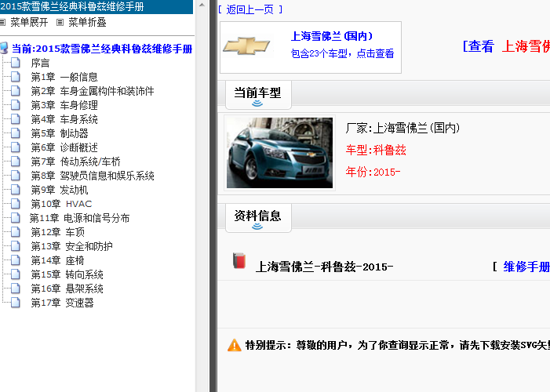Click the 上海雪佛兰-科鲁兹-2015- entry text
Image resolution: width=550 pixels, height=392 pixels.
point(324,267)
